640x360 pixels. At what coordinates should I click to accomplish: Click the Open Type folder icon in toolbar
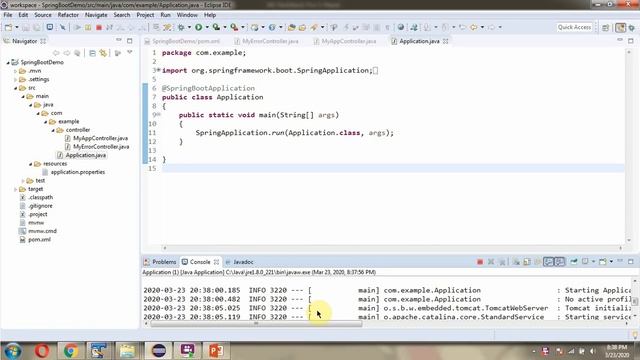point(291,27)
